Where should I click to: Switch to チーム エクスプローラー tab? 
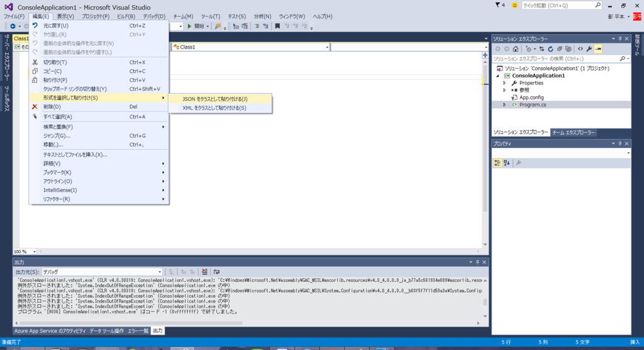574,132
